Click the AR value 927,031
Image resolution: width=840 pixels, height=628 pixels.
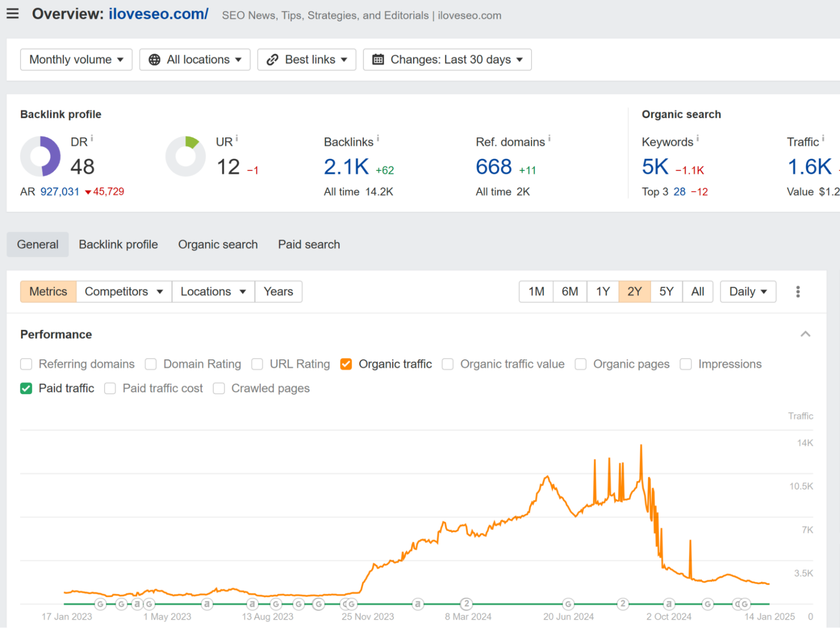[60, 192]
